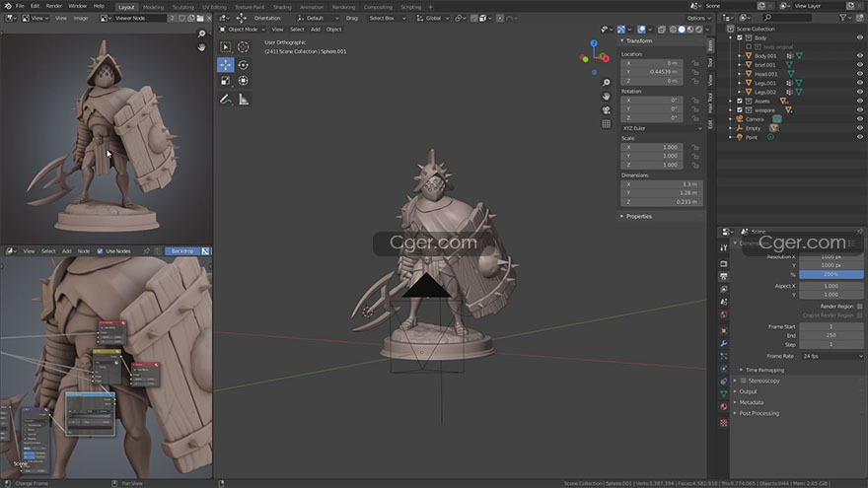Open the node editor Node menu
This screenshot has height=488, width=868.
84,251
